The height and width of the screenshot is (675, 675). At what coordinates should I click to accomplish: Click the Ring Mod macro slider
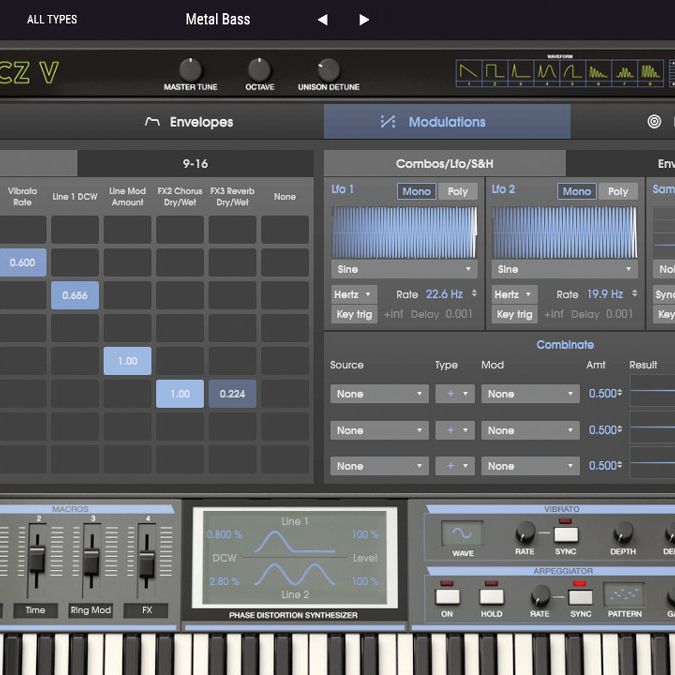click(91, 561)
